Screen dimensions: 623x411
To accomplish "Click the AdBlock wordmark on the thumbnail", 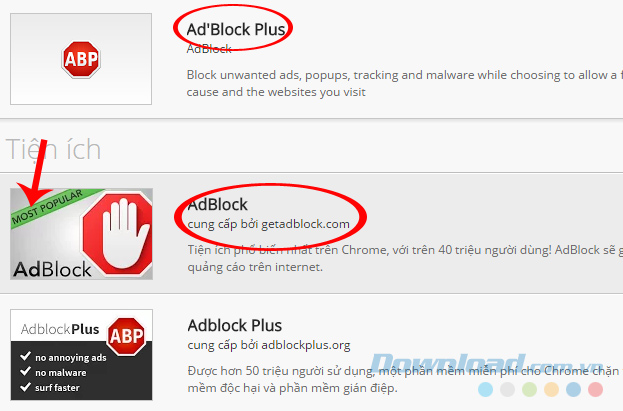I will 52,269.
